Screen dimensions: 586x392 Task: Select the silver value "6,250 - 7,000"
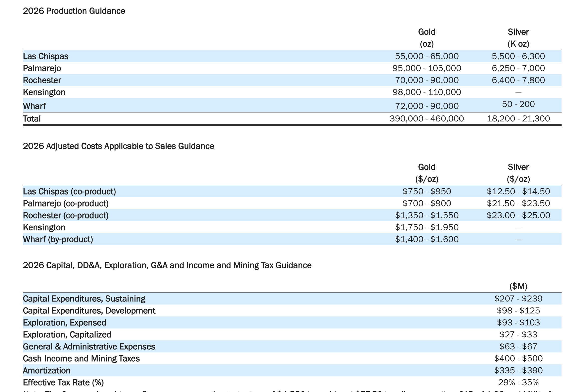[518, 68]
